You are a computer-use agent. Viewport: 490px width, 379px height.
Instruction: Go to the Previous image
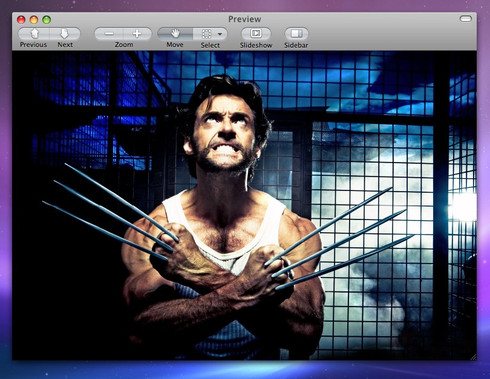[34, 34]
